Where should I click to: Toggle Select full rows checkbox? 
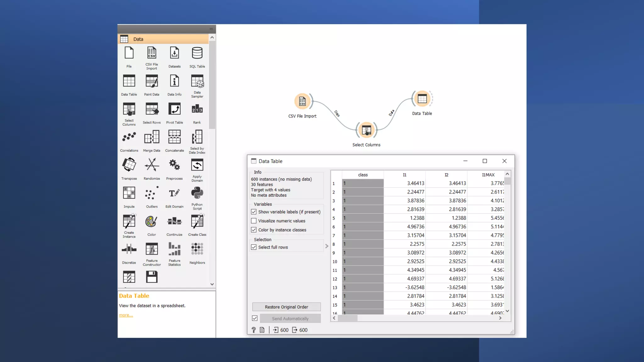(254, 247)
